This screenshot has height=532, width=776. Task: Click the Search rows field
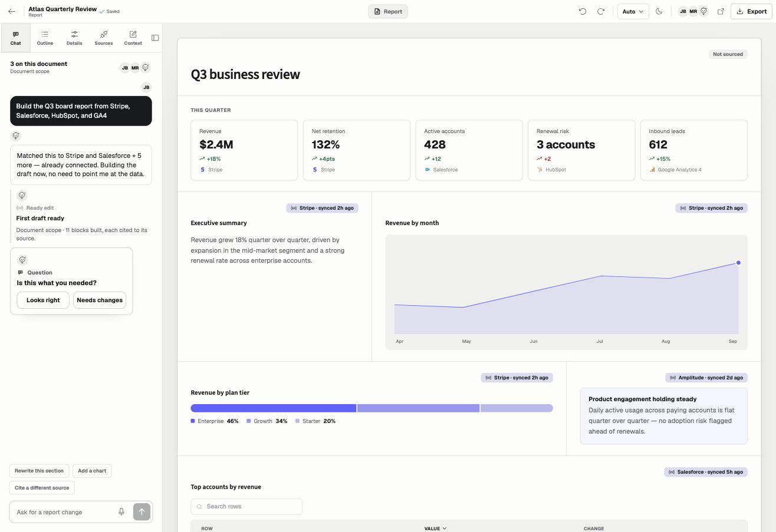point(246,507)
